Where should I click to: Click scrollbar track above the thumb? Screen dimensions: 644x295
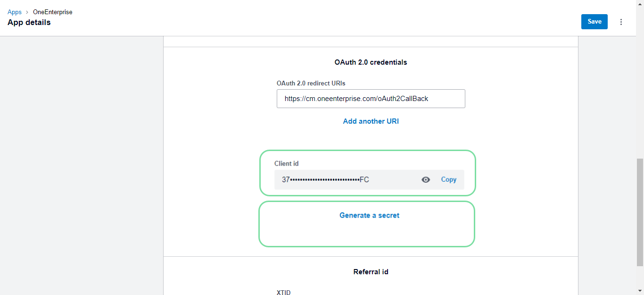[x=640, y=94]
